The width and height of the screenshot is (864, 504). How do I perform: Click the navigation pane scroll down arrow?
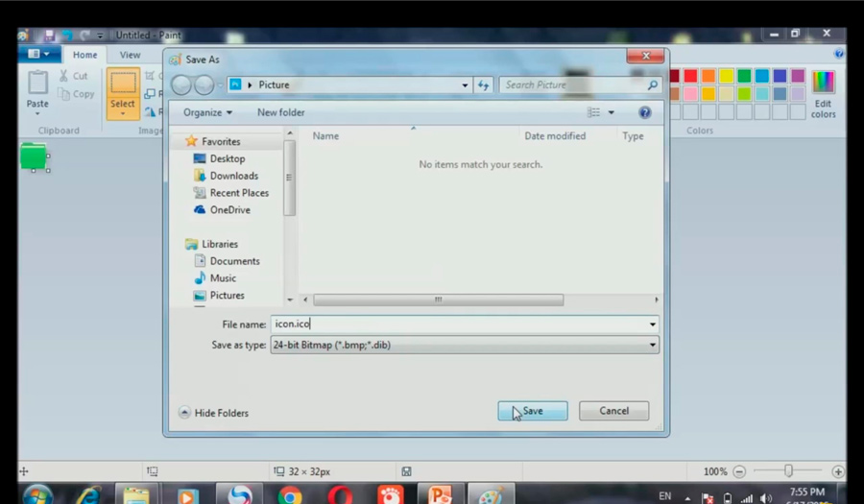[x=290, y=300]
